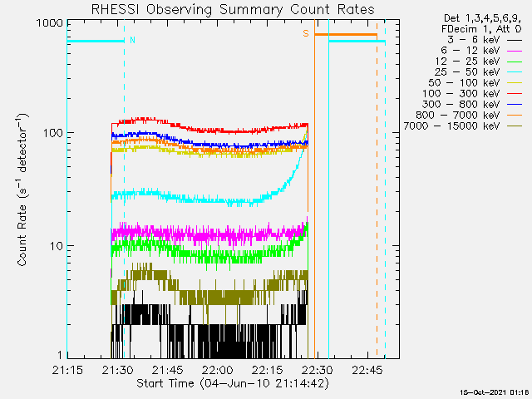Click the orange 800 - 7000 keV legend line
Screen dimensions: 532x399
[x=515, y=116]
